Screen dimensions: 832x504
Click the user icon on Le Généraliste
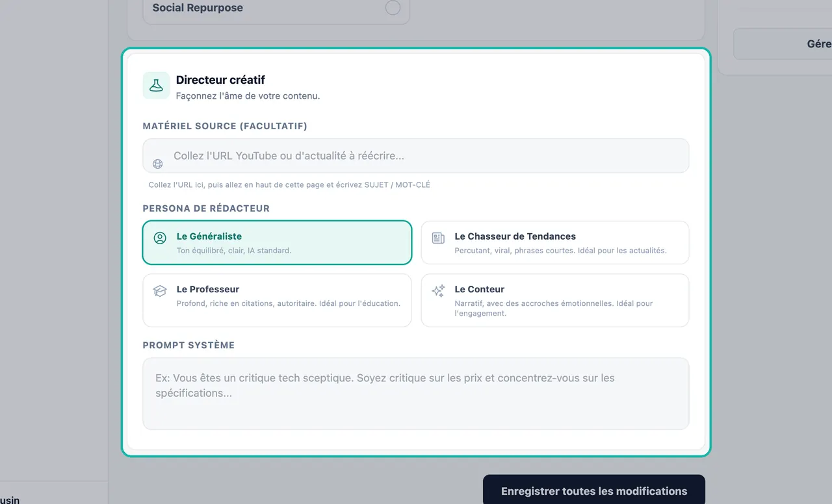160,238
